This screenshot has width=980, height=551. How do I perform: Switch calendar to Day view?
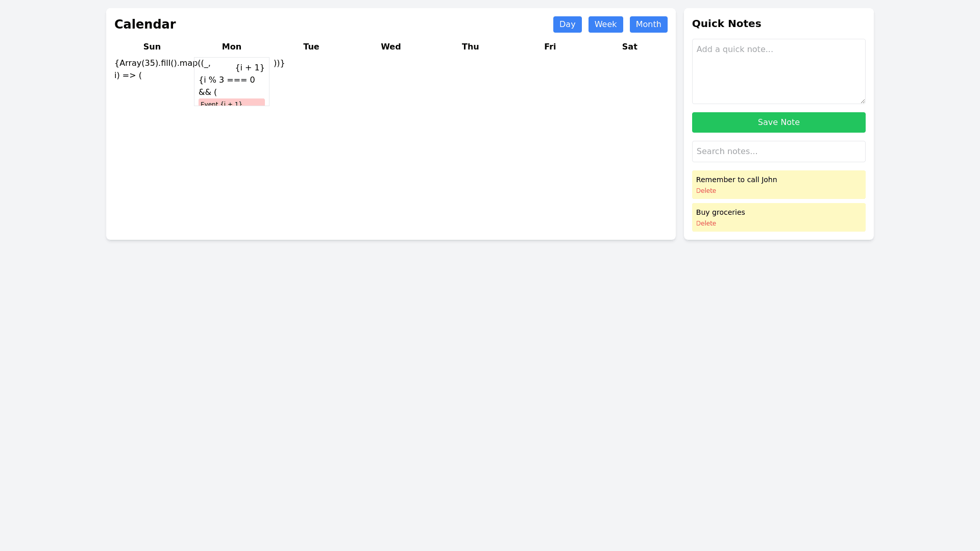click(567, 24)
